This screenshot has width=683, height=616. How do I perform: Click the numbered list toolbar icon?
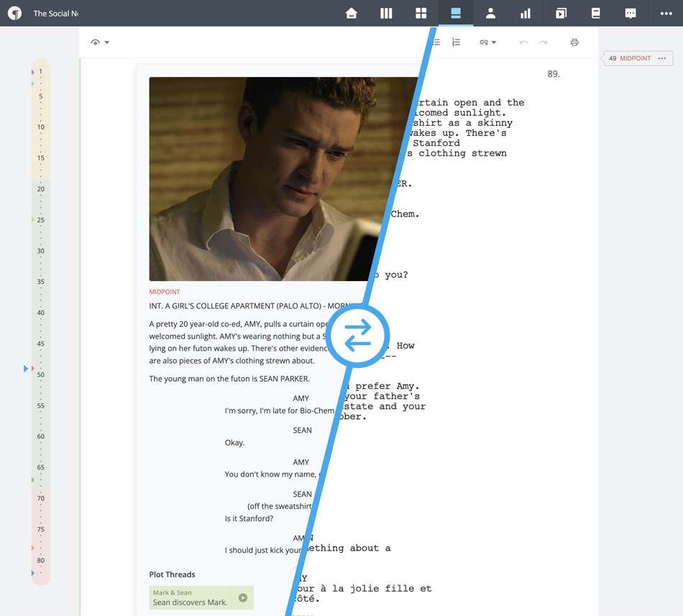coord(456,42)
